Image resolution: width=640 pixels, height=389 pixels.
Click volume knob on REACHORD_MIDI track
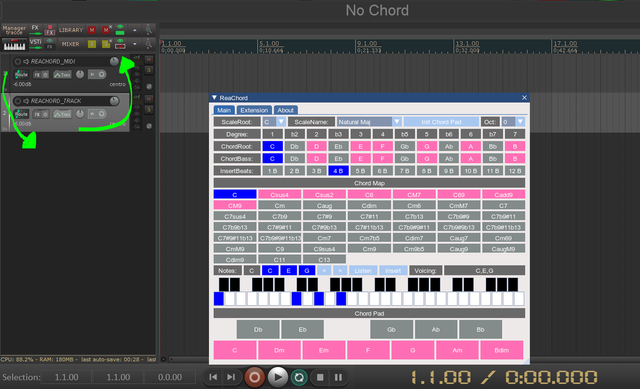pos(114,62)
